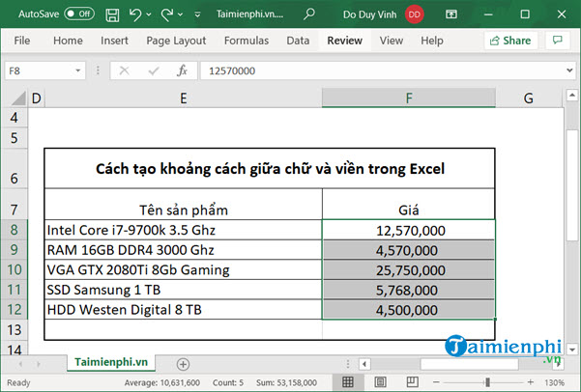Expand the formula bar chevron
The height and width of the screenshot is (392, 581).
(x=569, y=70)
